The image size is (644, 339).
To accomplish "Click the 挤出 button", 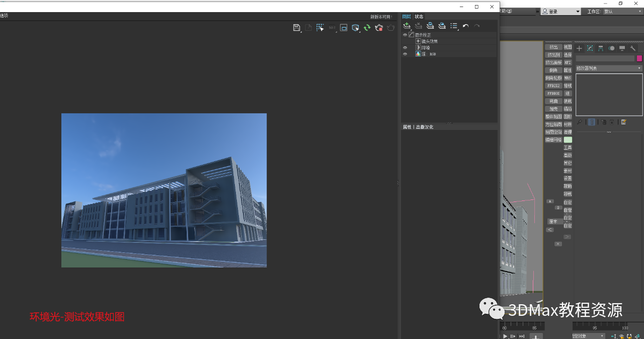I will coord(553,47).
